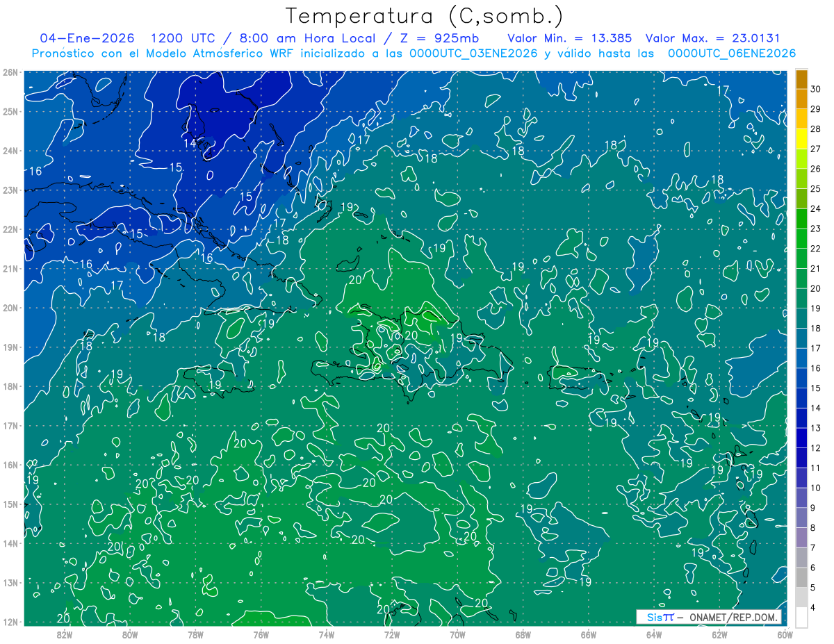Click the color scale label '27'
Image resolution: width=834 pixels, height=644 pixels.
816,149
